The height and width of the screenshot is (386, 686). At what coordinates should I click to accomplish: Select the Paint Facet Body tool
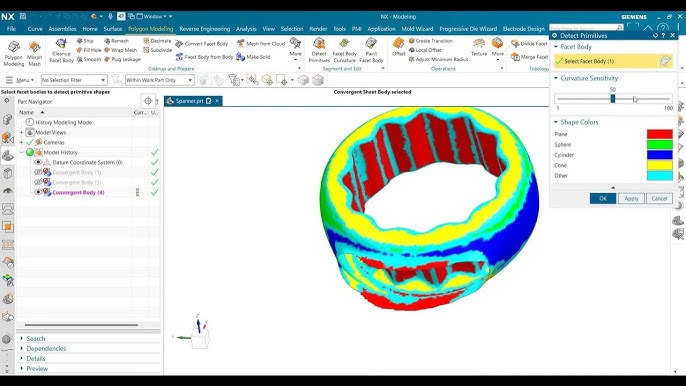click(371, 50)
